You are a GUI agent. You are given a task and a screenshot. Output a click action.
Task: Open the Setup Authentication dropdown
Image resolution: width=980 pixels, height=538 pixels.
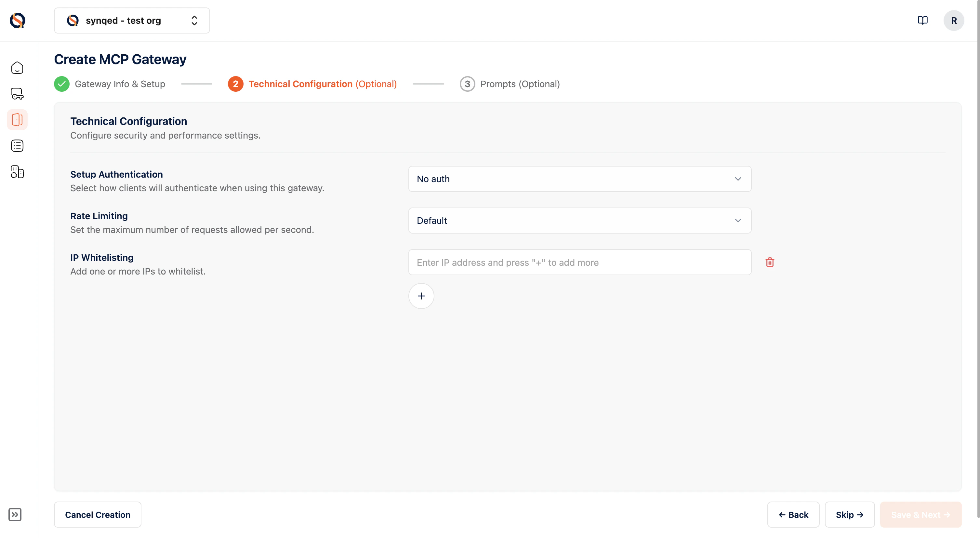coord(579,179)
